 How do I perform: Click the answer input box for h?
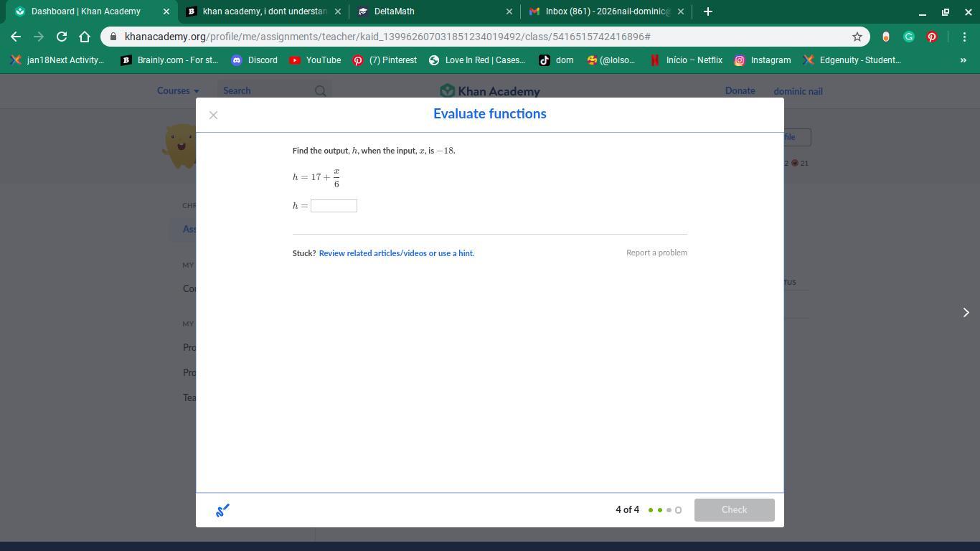click(x=334, y=206)
